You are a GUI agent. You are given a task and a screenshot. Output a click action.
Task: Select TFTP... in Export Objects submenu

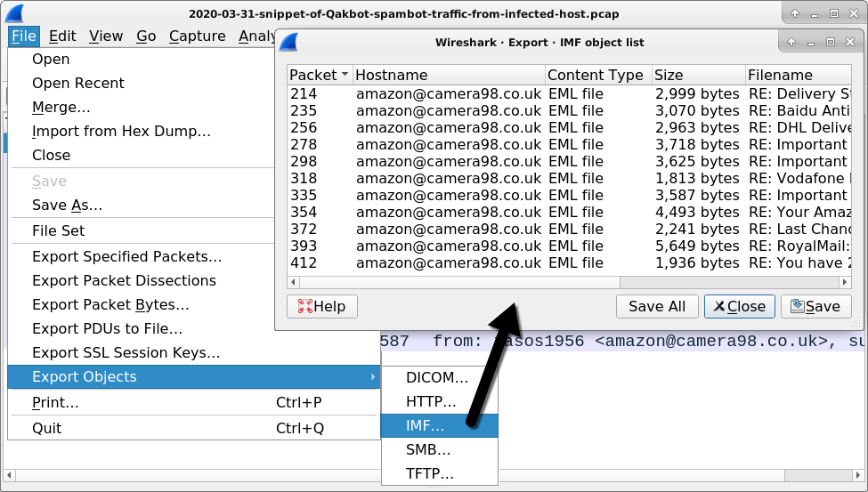pos(440,473)
